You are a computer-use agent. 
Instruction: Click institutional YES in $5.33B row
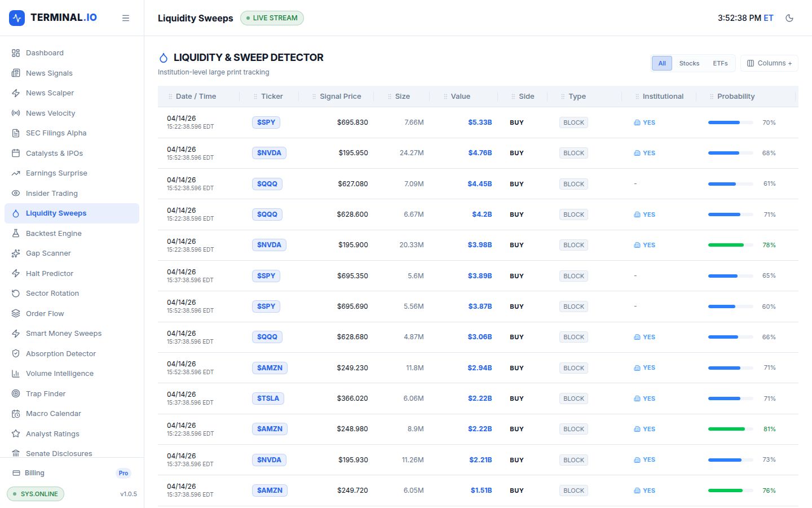[x=645, y=122]
